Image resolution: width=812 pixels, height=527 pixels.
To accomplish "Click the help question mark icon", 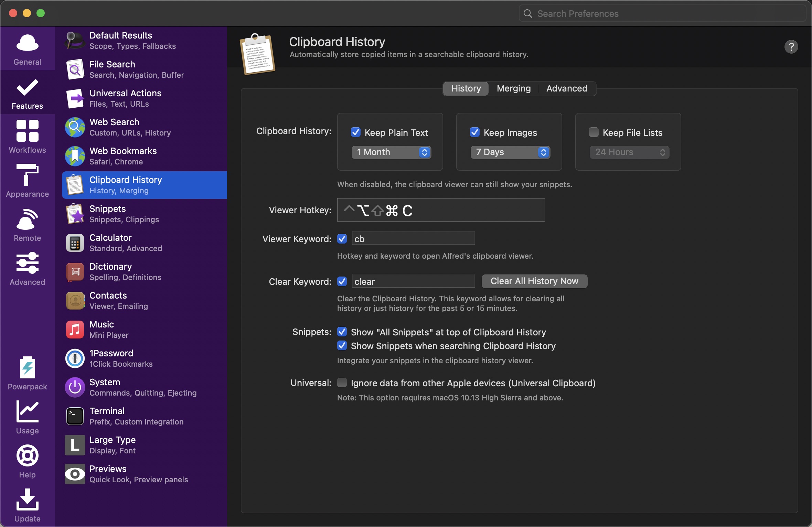I will coord(791,47).
